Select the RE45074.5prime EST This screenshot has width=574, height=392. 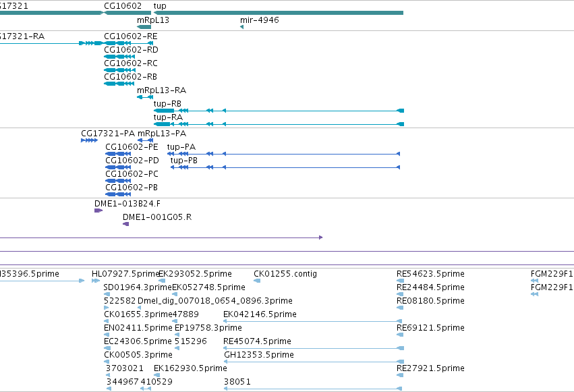pyautogui.click(x=314, y=348)
